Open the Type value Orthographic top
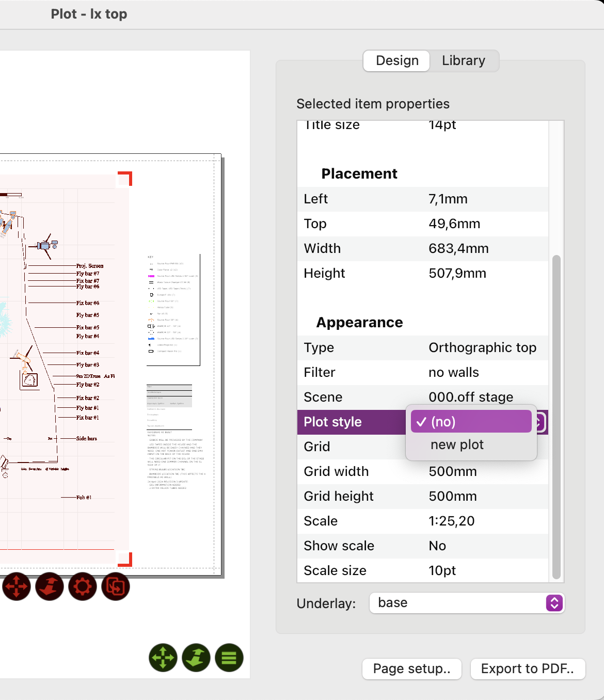This screenshot has width=604, height=700. point(482,347)
